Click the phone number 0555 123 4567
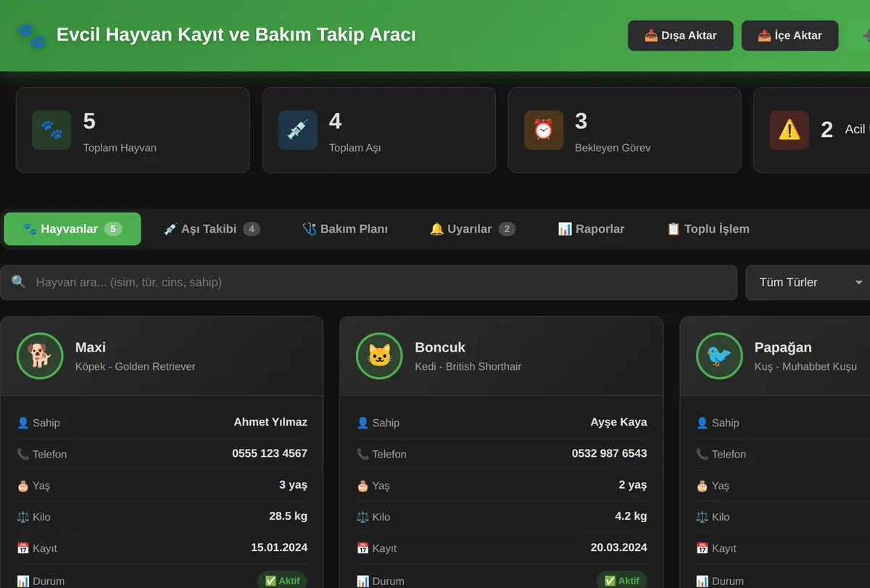The width and height of the screenshot is (870, 588). 270,453
